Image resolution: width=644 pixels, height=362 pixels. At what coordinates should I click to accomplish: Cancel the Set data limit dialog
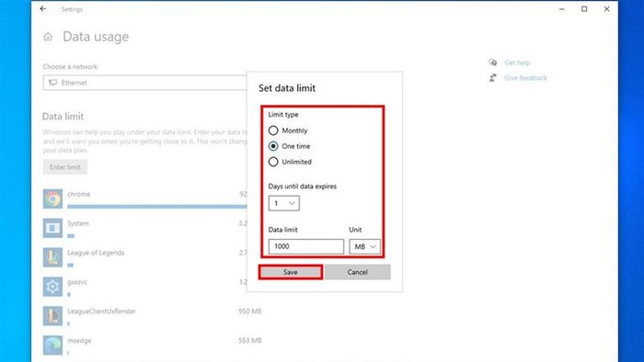[x=357, y=272]
